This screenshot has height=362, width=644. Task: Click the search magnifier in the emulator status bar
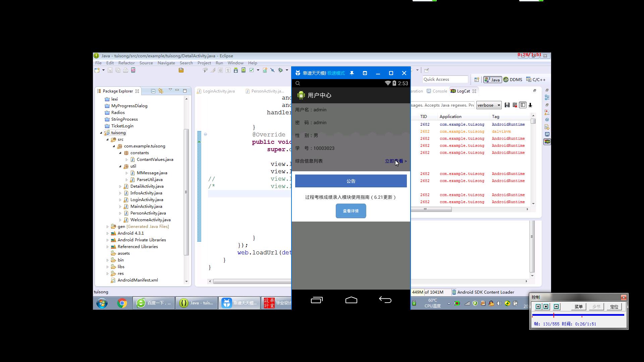click(298, 83)
